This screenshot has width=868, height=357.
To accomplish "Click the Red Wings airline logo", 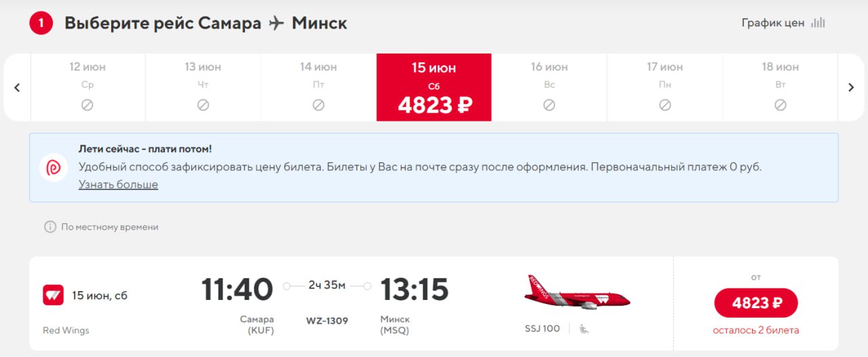I will pyautogui.click(x=53, y=295).
